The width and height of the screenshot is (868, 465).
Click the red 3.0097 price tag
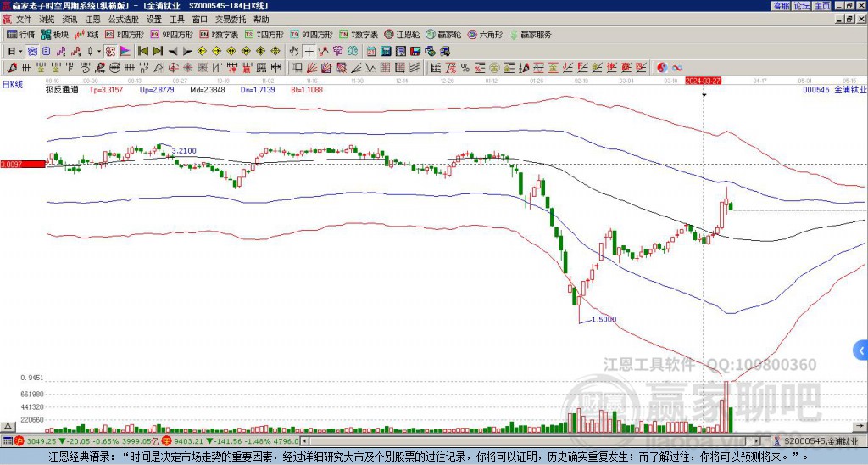pos(23,164)
